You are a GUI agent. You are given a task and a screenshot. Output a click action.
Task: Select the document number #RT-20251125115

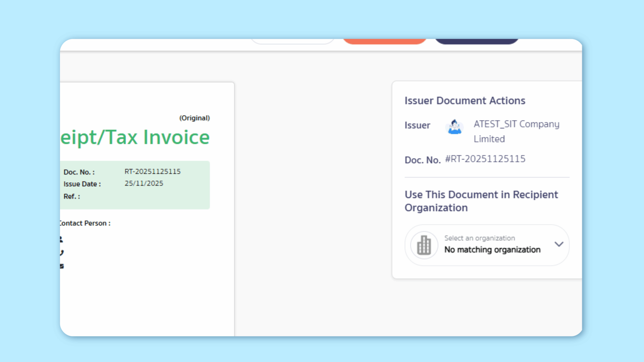point(486,159)
